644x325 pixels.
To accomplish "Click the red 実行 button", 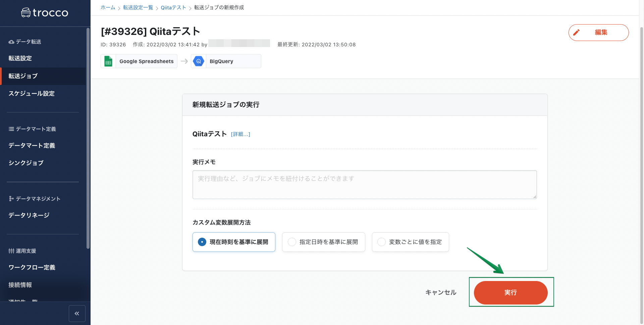I will (x=511, y=293).
